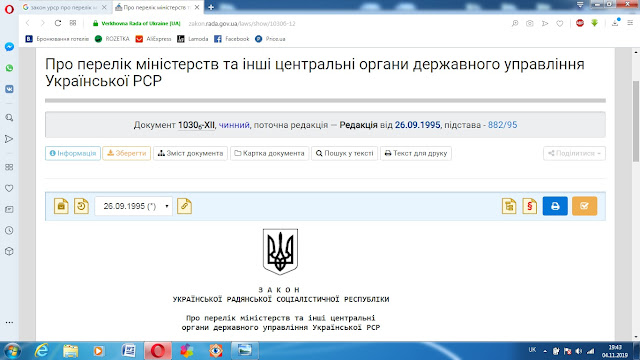Click the Opera menu logo
This screenshot has width=640, height=360.
9,9
